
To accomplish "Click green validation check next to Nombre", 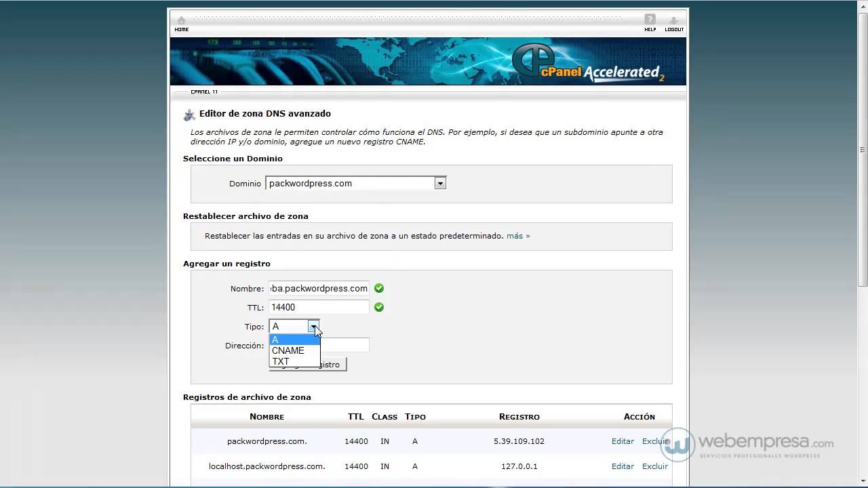I will pos(379,288).
